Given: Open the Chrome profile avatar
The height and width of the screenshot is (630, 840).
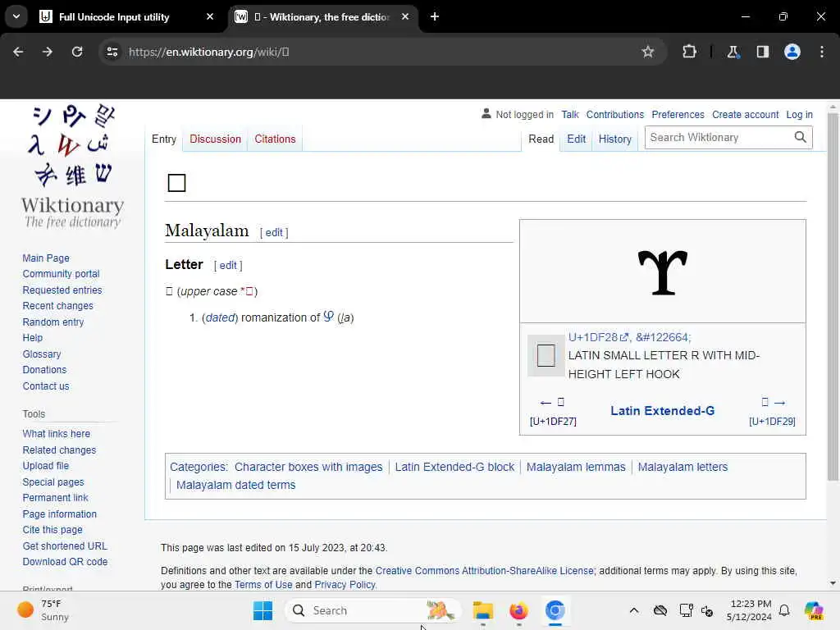Looking at the screenshot, I should (x=792, y=52).
